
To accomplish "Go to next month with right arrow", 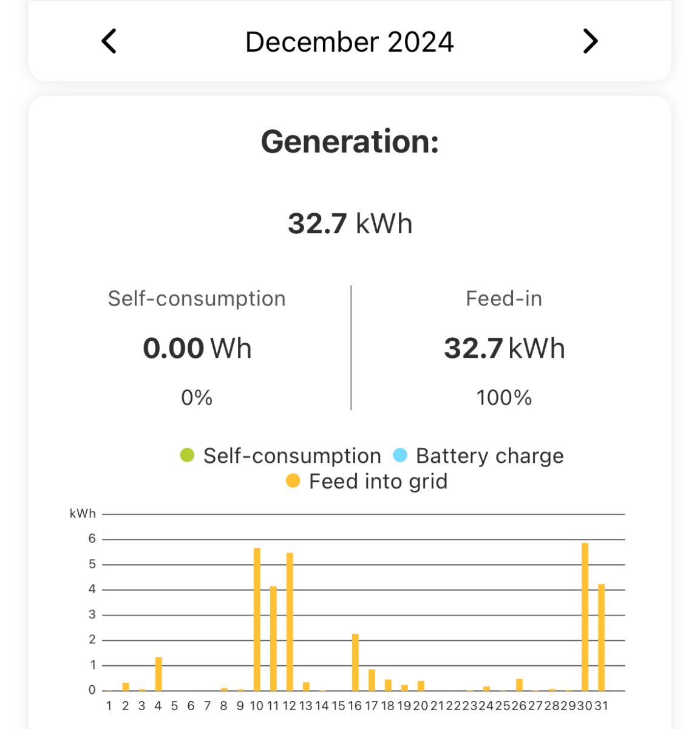I will [590, 42].
